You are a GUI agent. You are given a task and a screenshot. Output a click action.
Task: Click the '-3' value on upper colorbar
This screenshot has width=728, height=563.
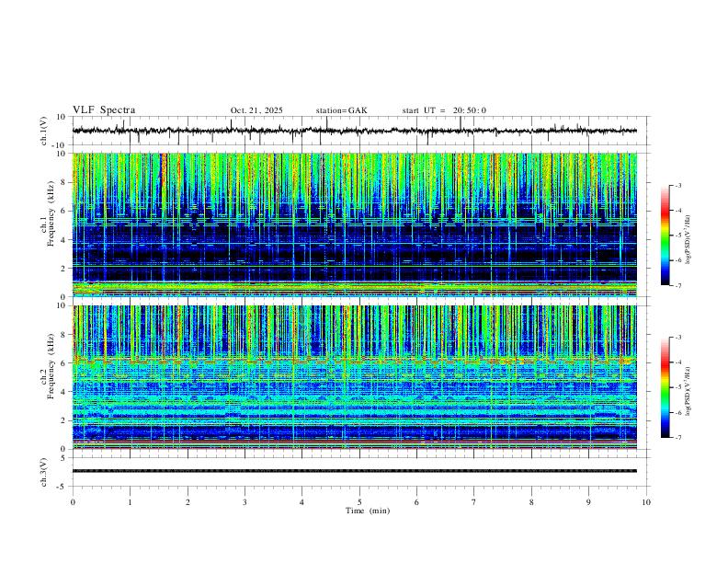pos(677,186)
